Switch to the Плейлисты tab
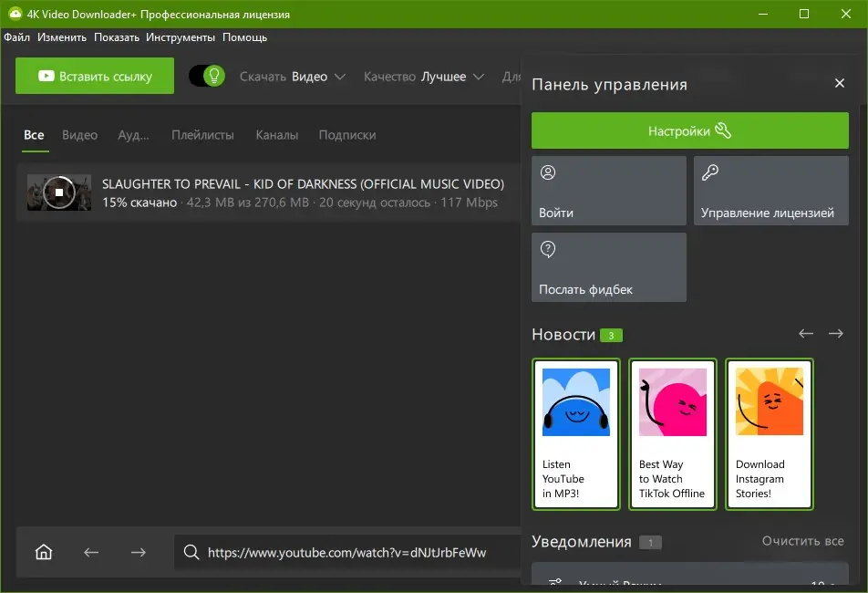The height and width of the screenshot is (593, 868). [202, 135]
